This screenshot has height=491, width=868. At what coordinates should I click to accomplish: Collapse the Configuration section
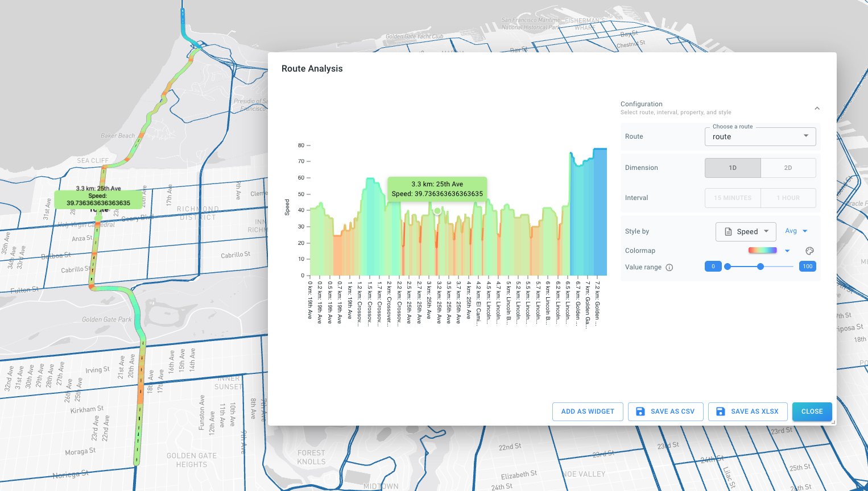(817, 108)
